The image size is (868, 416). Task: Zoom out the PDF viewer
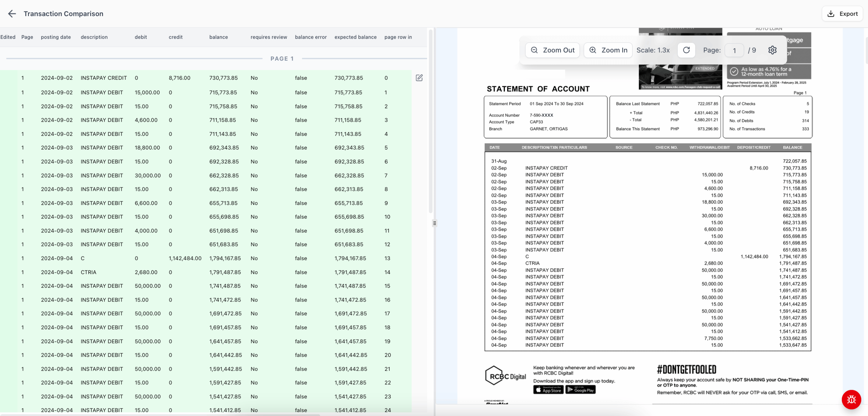point(552,50)
